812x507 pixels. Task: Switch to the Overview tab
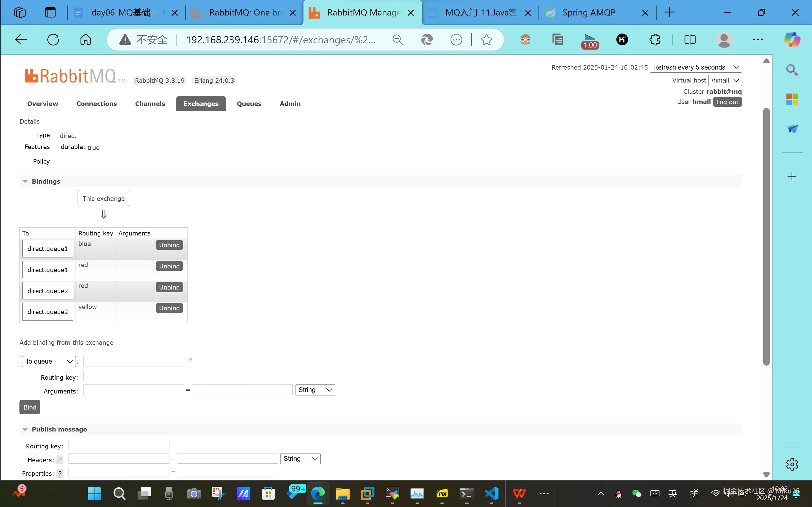43,104
